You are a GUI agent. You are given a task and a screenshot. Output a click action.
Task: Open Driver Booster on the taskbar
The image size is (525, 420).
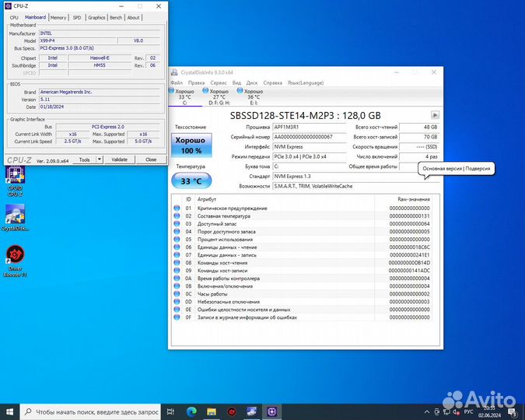[232, 411]
